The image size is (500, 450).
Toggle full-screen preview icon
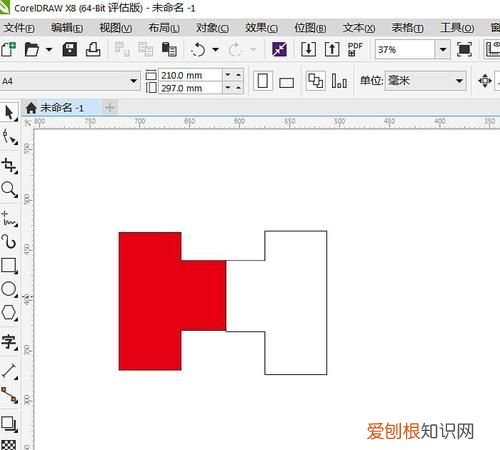click(x=464, y=50)
